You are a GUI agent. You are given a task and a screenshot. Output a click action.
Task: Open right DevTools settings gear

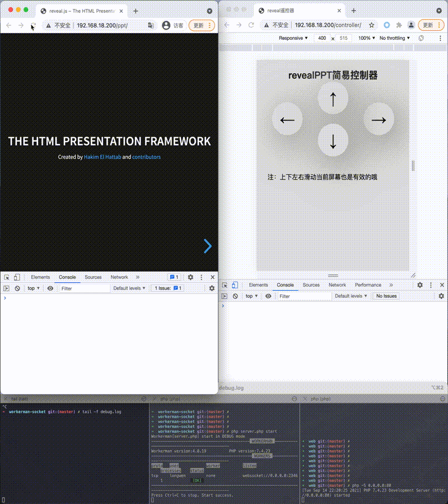pos(420,285)
